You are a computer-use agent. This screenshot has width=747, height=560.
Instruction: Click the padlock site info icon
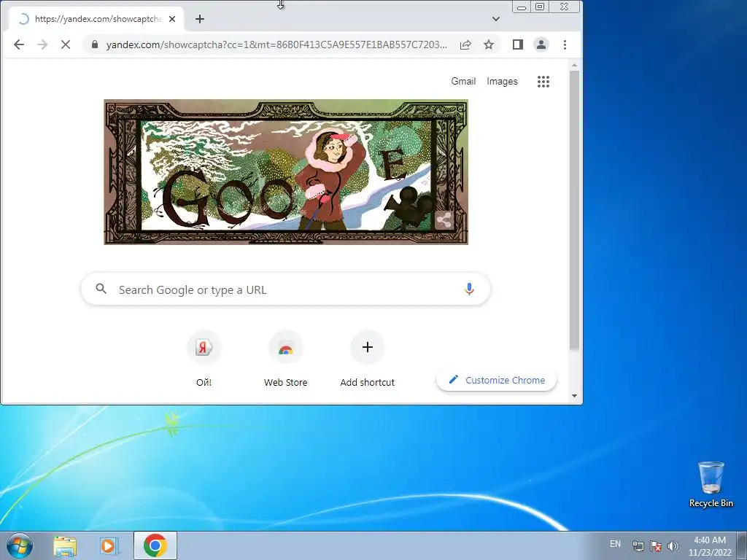click(95, 44)
